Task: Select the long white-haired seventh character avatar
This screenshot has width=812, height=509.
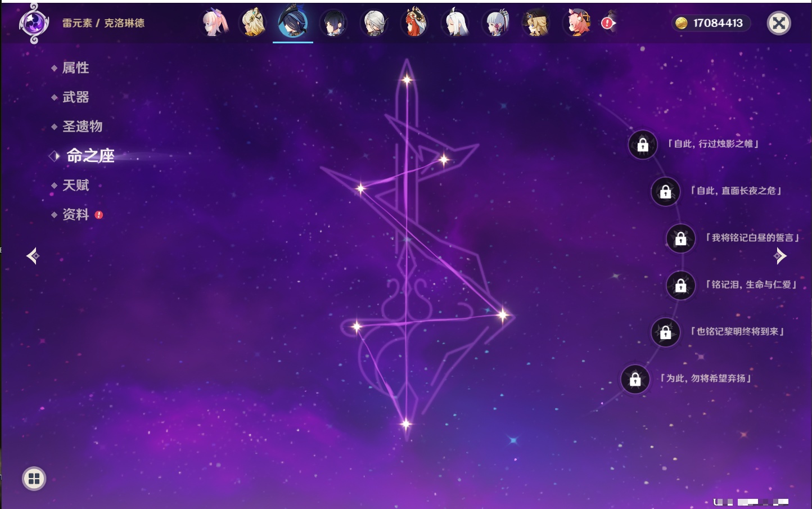Action: click(x=455, y=23)
